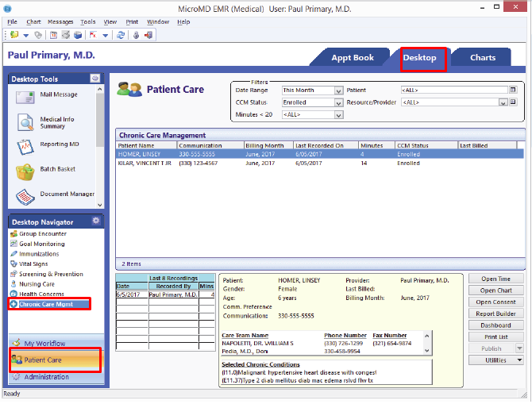532x404 pixels.
Task: Sort by Billing Month column header
Action: (x=268, y=145)
